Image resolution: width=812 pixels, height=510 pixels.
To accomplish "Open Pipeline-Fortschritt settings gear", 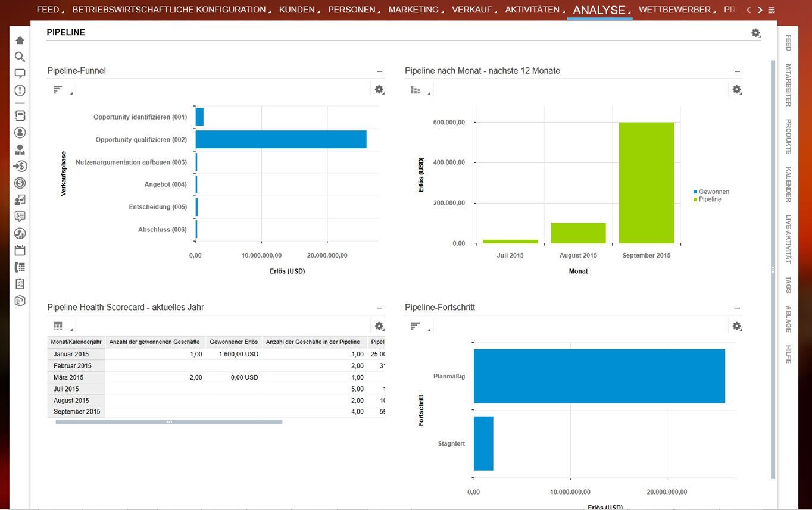I will (x=737, y=326).
